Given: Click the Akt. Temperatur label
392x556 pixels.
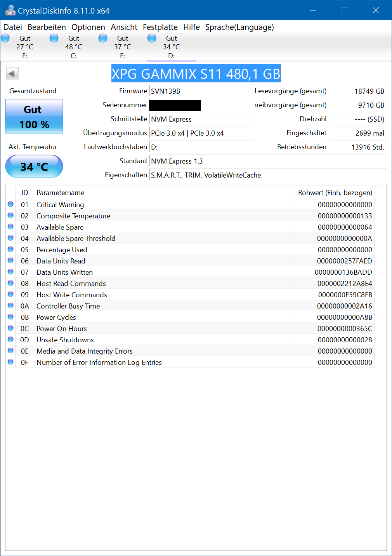Looking at the screenshot, I should 33,147.
